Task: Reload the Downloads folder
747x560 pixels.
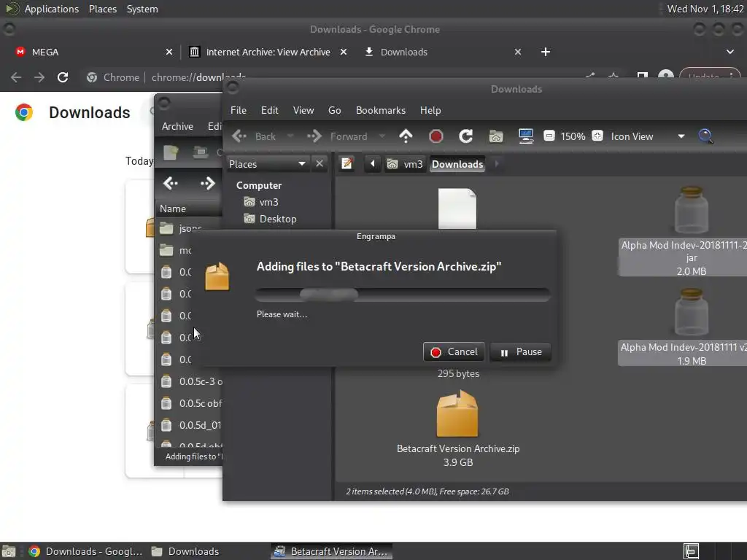Action: point(465,136)
